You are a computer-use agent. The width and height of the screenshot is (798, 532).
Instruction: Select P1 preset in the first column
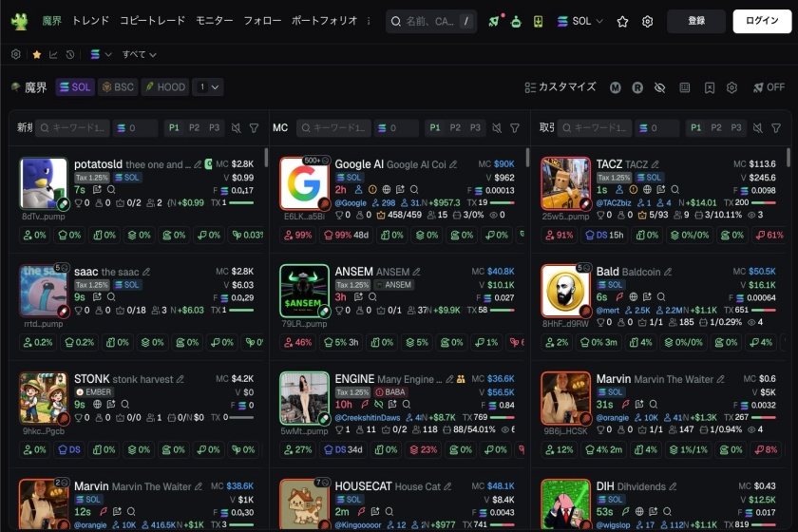174,128
